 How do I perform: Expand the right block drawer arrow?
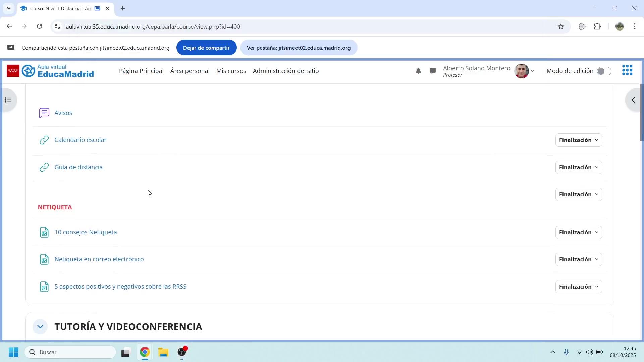633,100
